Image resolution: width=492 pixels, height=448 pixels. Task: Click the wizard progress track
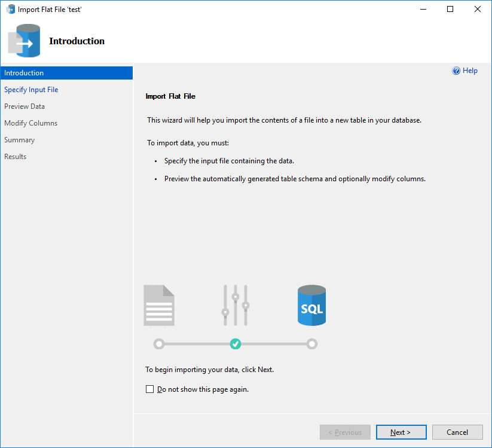[x=197, y=344]
